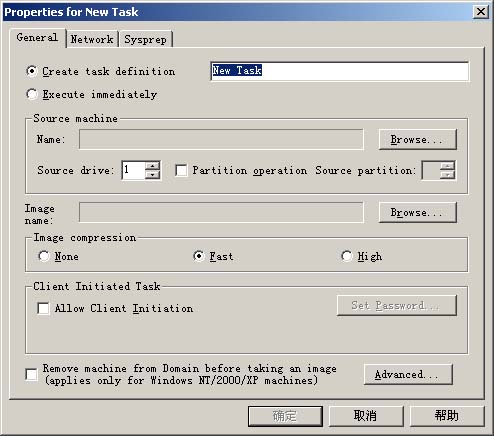The width and height of the screenshot is (494, 436).
Task: Click the Source machine Name field
Action: coord(221,139)
